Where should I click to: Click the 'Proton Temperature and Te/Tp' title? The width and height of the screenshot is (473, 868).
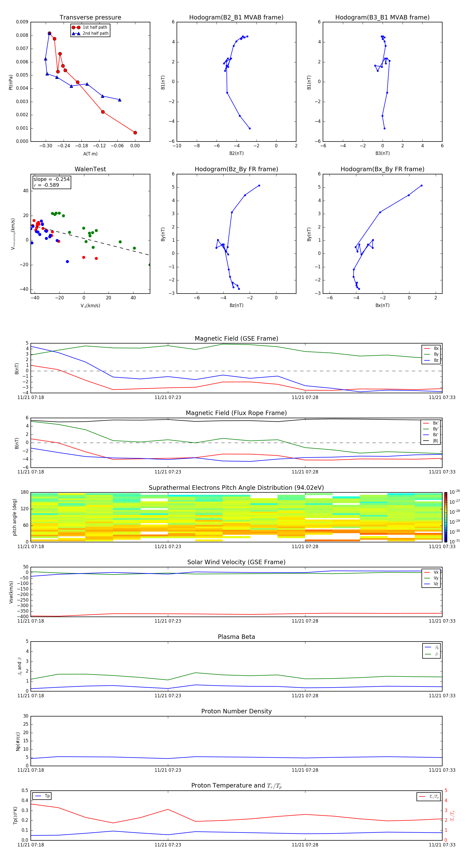[236, 786]
